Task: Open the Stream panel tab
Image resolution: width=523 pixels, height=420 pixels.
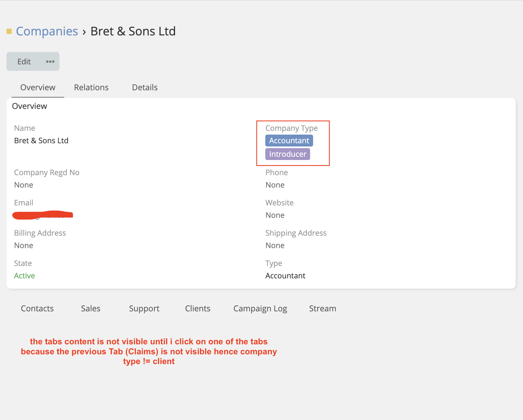Action: coord(322,308)
